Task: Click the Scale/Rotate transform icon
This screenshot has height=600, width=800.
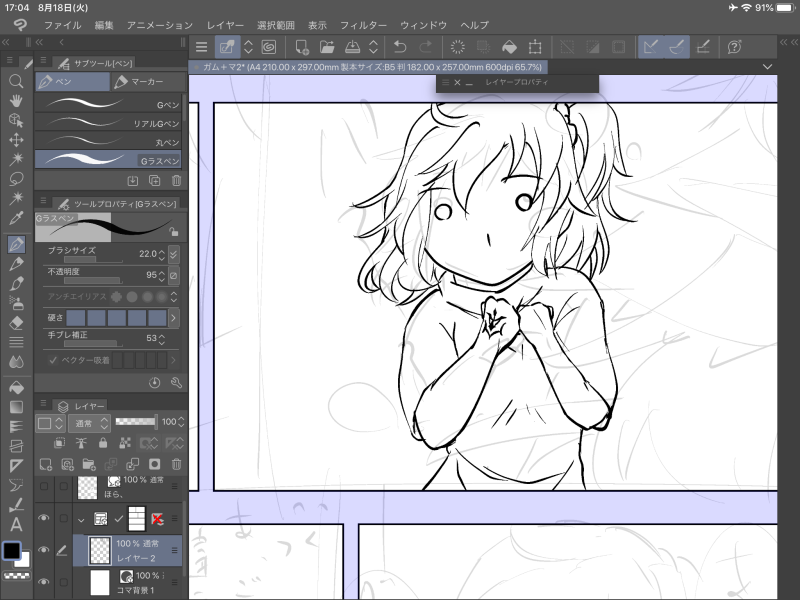Action: tap(535, 47)
